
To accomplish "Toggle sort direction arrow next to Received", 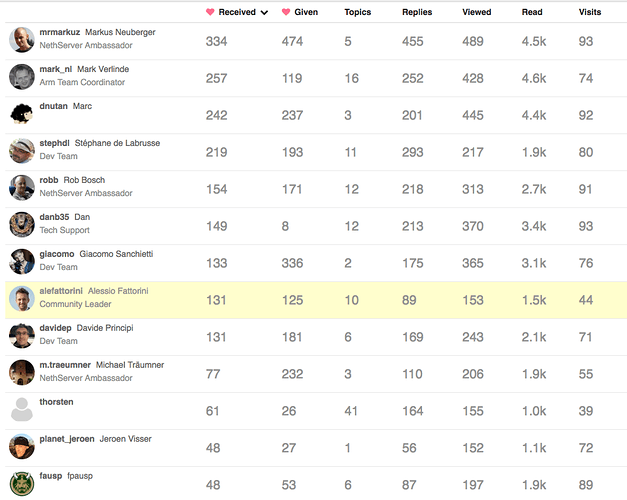I will click(x=264, y=13).
